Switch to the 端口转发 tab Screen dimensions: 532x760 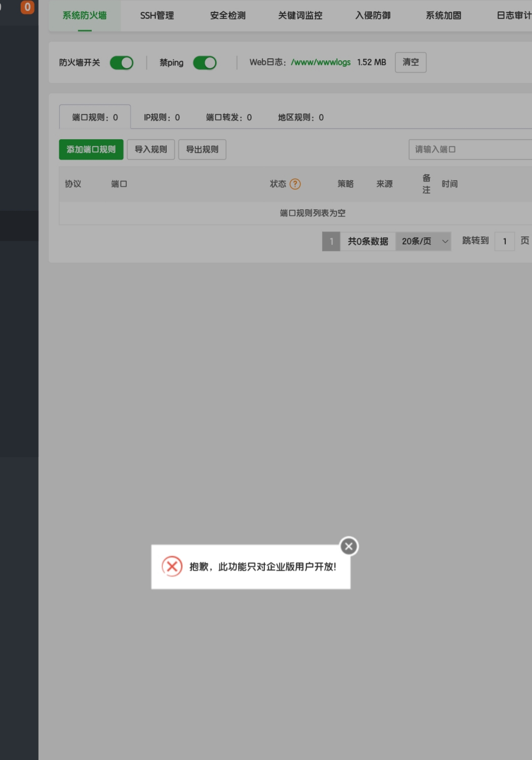coord(228,117)
